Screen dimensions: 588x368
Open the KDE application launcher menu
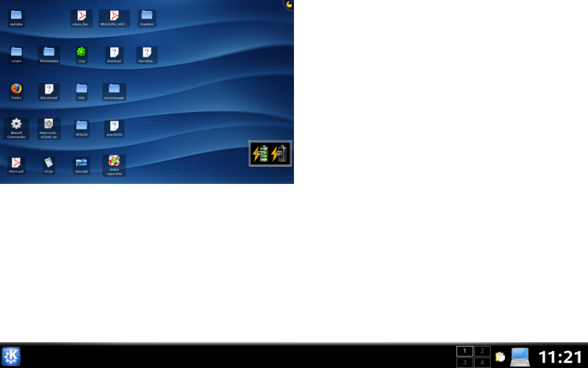(x=11, y=356)
